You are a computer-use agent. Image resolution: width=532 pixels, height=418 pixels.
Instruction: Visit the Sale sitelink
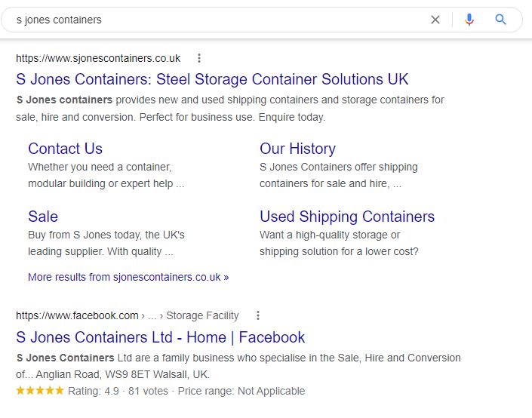tap(43, 217)
